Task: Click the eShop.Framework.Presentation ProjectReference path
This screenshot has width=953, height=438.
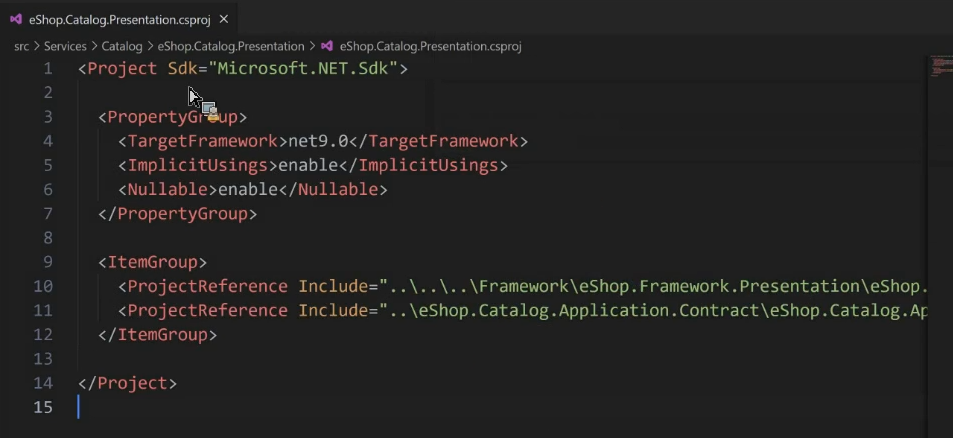Action: coord(653,286)
